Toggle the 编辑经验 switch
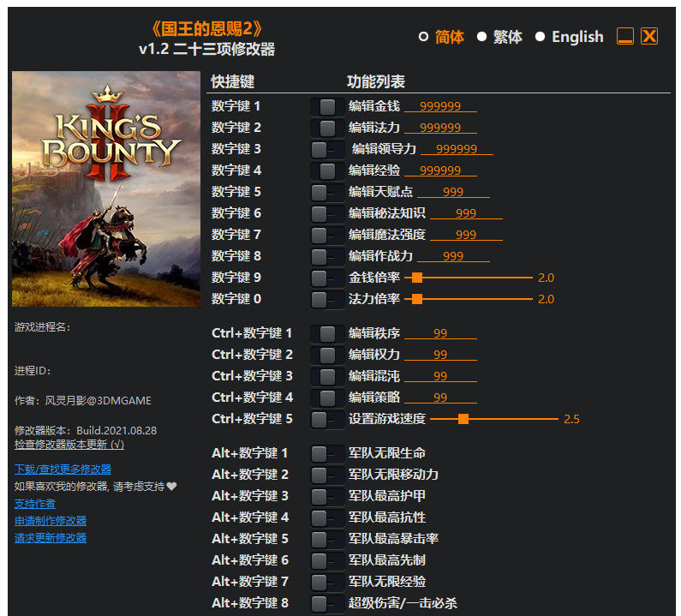681x616 pixels. point(327,170)
